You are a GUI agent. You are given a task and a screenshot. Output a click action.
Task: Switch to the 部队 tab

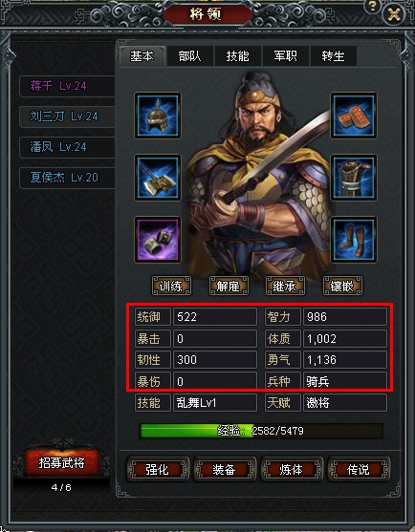pyautogui.click(x=190, y=56)
